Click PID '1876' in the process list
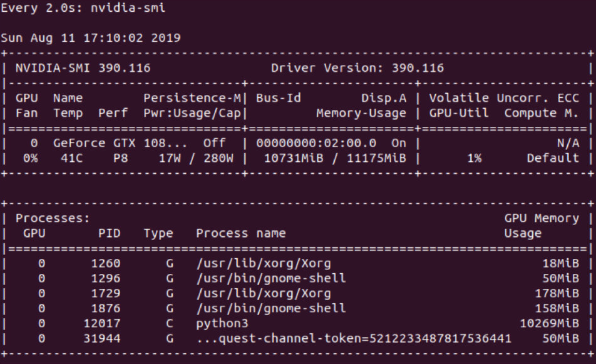The width and height of the screenshot is (596, 364). point(106,308)
